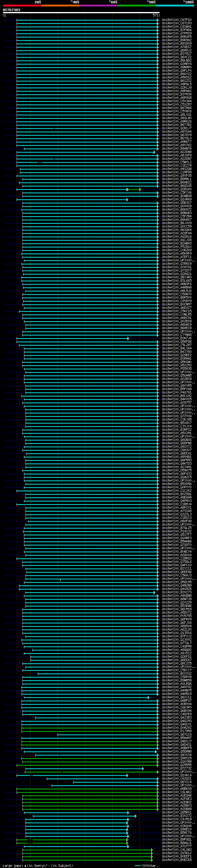Click the UniRef100_A1D814 label
Screen dimensions: 197x868
click(x=177, y=236)
